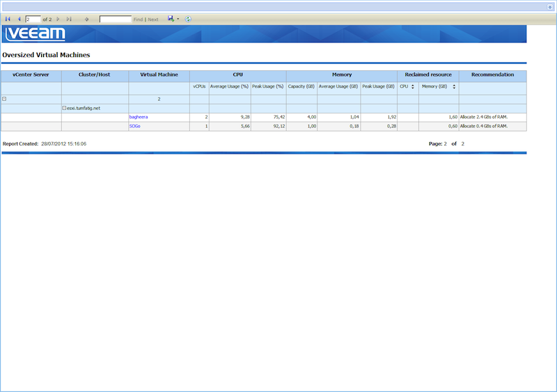Collapse the esxi.tumfatig.net host group
Screen dimensions: 557x392
64,108
